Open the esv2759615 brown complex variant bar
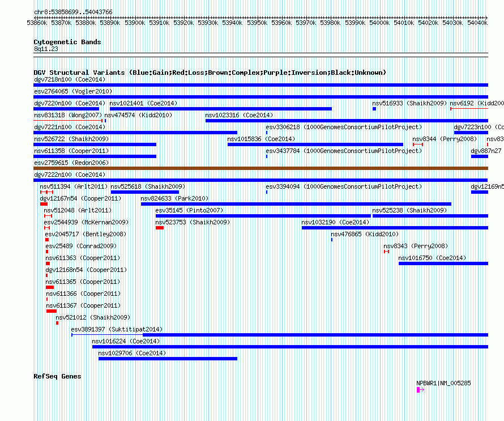Viewport: 504px width, 421px height. pos(260,168)
